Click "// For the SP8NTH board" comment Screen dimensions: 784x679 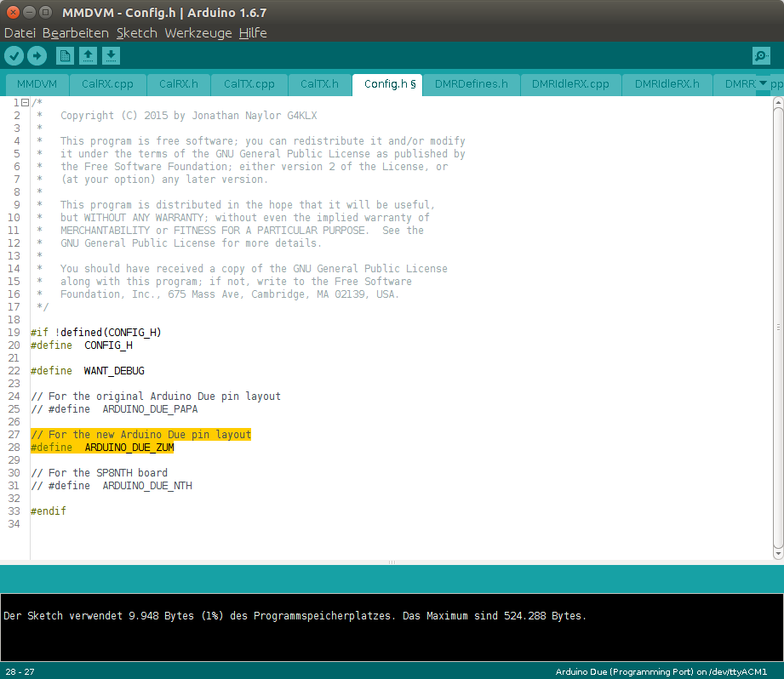99,472
